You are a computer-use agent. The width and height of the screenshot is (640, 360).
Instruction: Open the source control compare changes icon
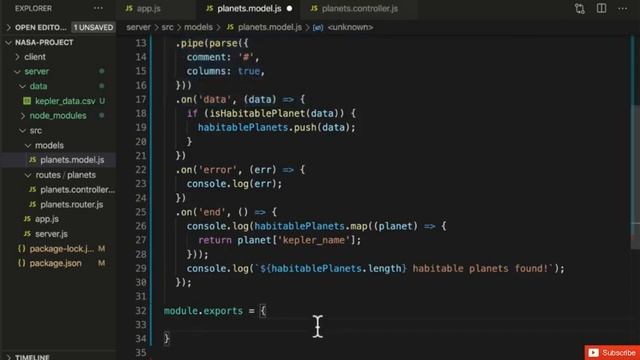(580, 9)
